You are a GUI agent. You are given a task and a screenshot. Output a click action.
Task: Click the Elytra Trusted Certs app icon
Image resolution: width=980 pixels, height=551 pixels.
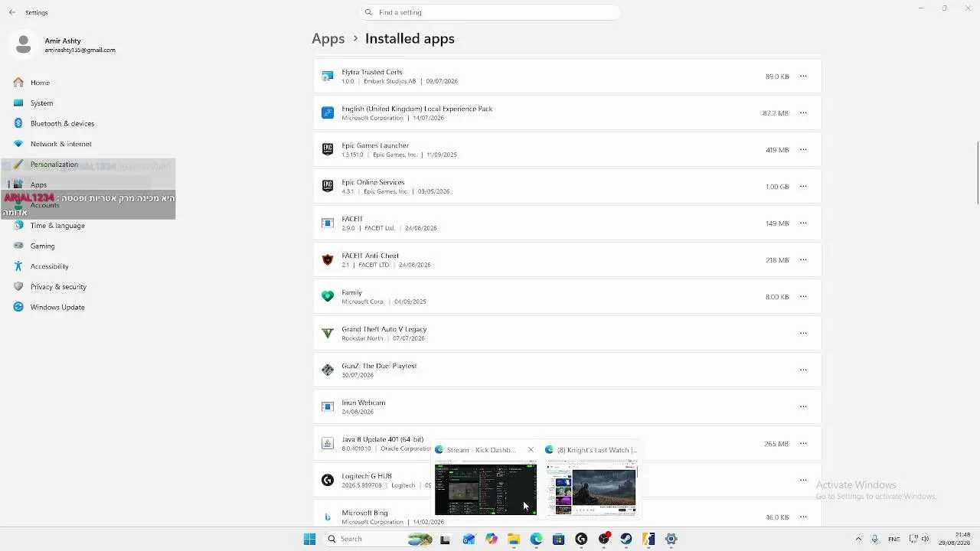pyautogui.click(x=328, y=77)
